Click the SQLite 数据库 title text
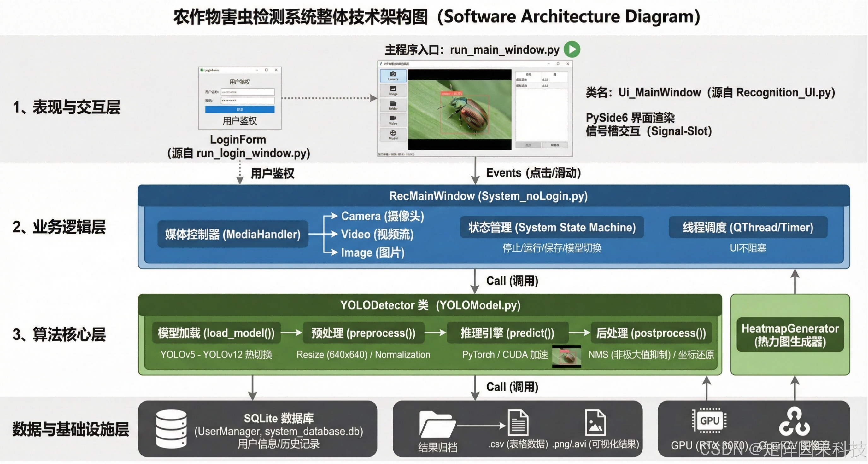The width and height of the screenshot is (868, 464). (x=279, y=418)
